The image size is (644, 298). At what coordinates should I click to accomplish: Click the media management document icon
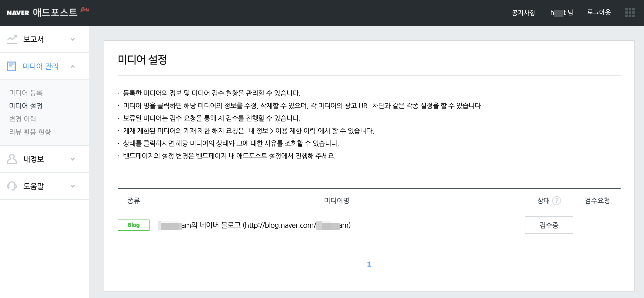click(x=11, y=66)
